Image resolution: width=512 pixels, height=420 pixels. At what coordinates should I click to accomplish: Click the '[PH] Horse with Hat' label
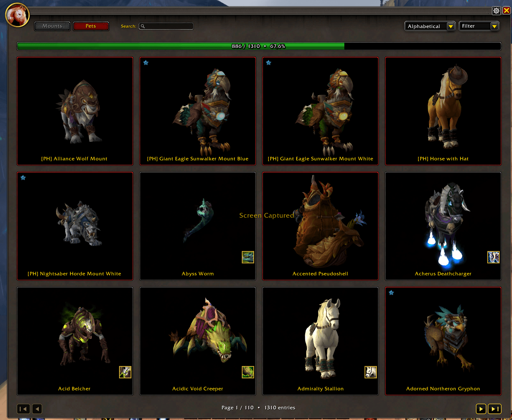click(443, 159)
